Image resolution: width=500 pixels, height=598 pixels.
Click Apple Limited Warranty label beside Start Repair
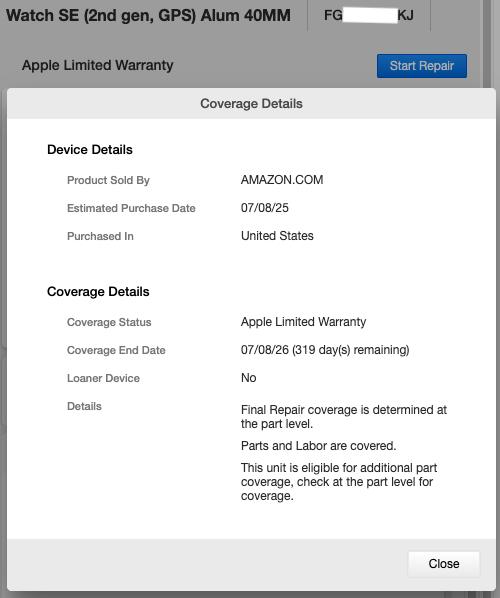pyautogui.click(x=98, y=65)
